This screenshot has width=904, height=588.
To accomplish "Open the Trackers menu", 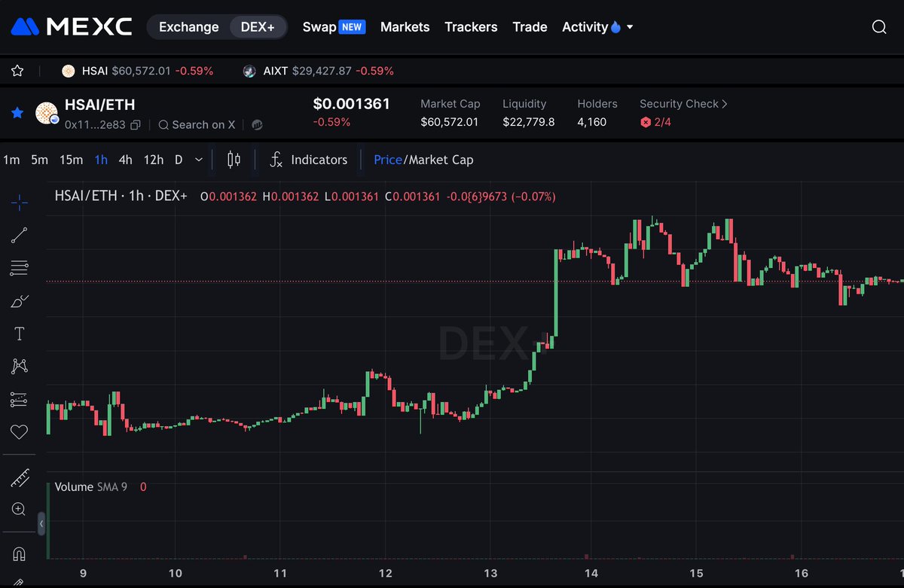I will [x=471, y=27].
